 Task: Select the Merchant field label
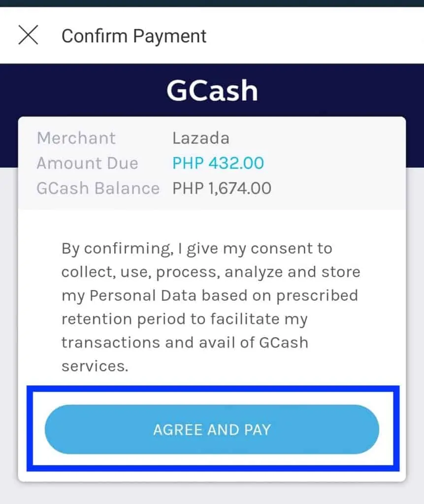(x=76, y=138)
